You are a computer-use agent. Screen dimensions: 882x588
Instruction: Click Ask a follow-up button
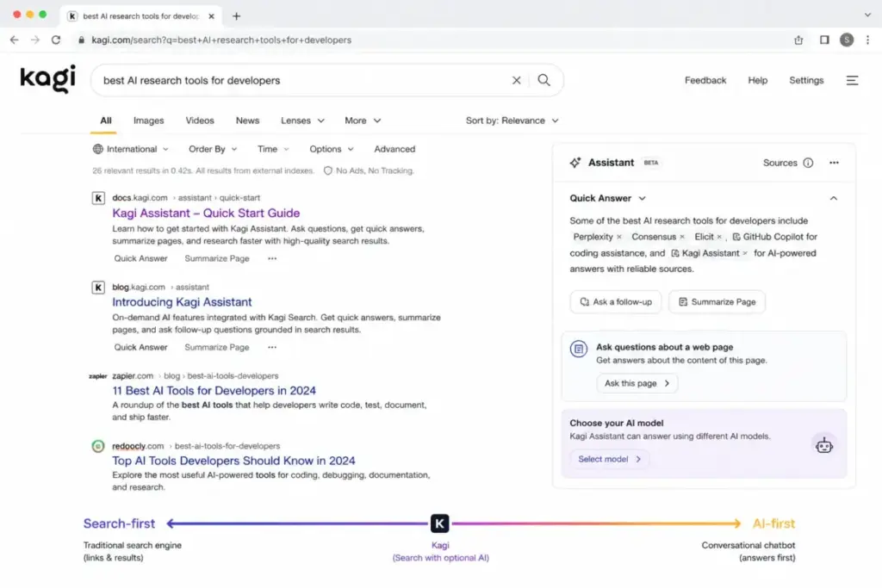coord(615,302)
